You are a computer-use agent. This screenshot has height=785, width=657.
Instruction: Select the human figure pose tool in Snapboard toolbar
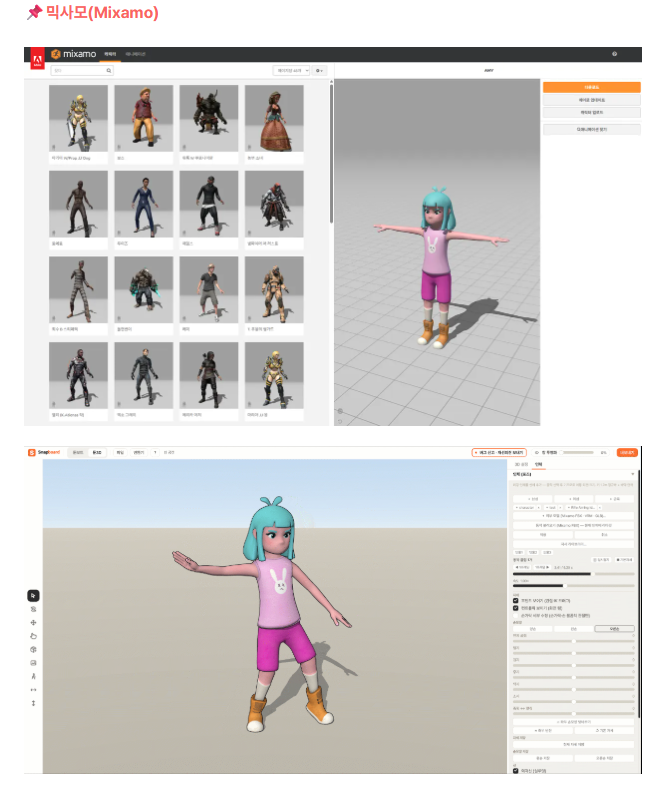click(33, 676)
